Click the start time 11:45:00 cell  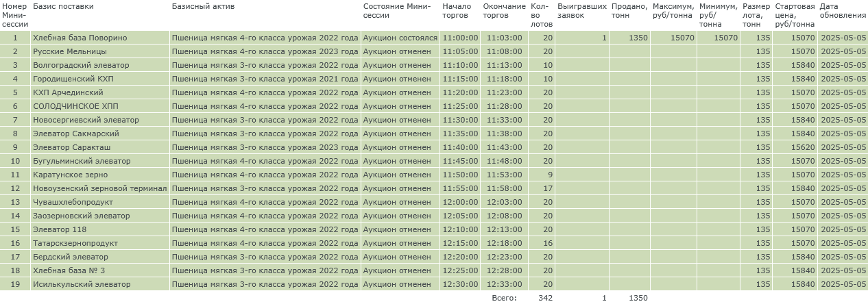[x=461, y=161]
